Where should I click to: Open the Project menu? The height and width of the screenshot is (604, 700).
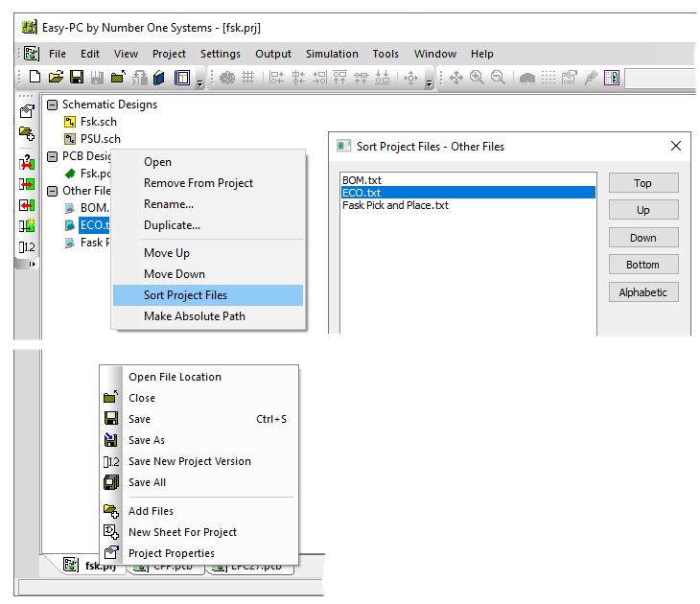(x=169, y=54)
